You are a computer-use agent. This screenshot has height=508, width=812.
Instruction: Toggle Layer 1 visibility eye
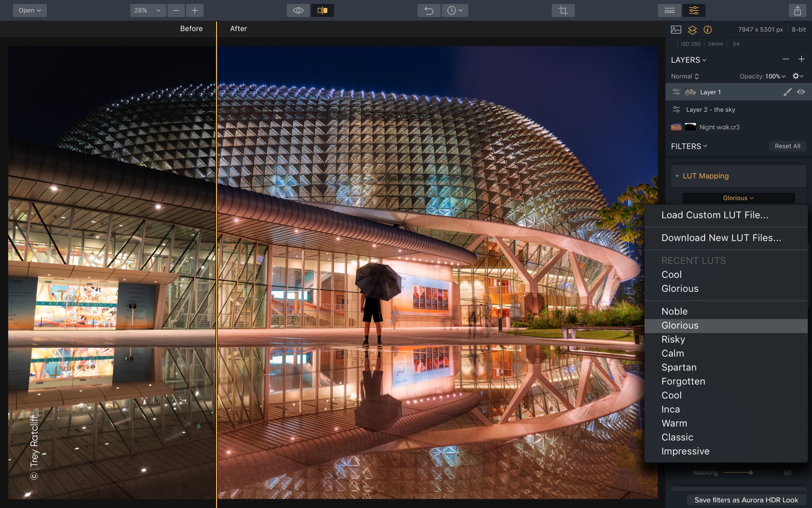click(801, 92)
